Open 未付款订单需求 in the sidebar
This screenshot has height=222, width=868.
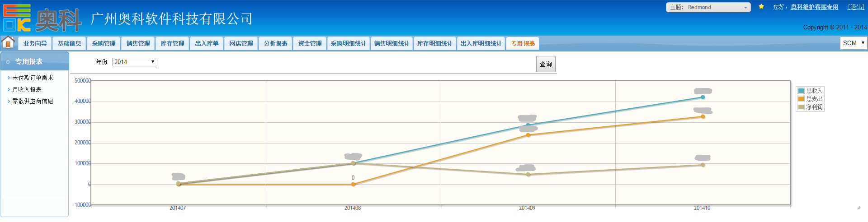(x=33, y=78)
